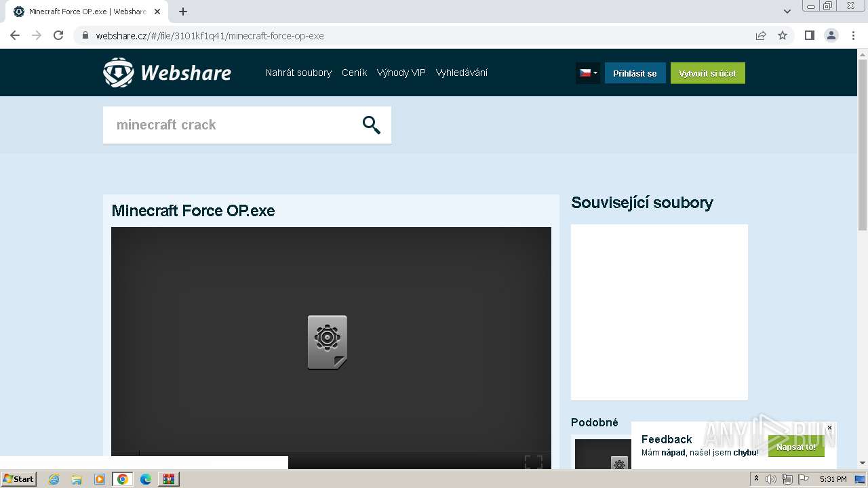Show hidden system tray icons

click(x=756, y=479)
